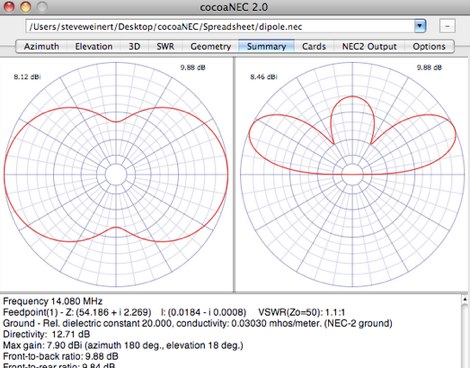
Task: Close the cocoaNEC window with red button
Action: pyautogui.click(x=9, y=7)
